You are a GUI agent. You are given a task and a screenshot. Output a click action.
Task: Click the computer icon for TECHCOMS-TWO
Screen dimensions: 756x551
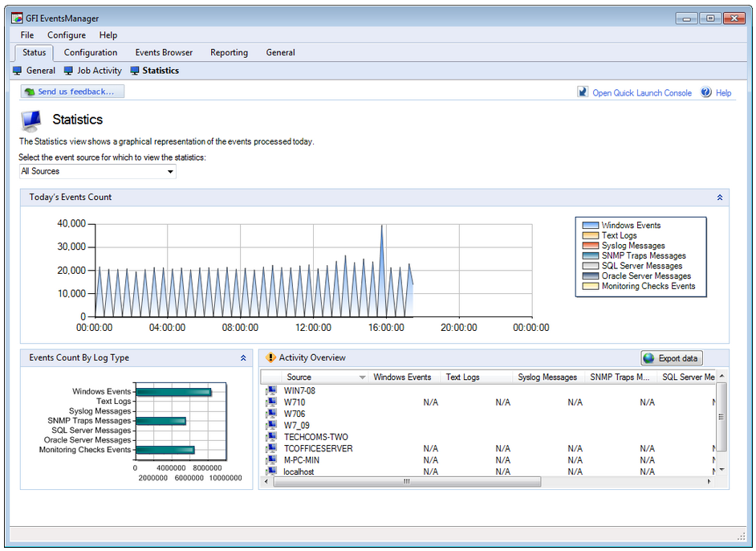[271, 437]
